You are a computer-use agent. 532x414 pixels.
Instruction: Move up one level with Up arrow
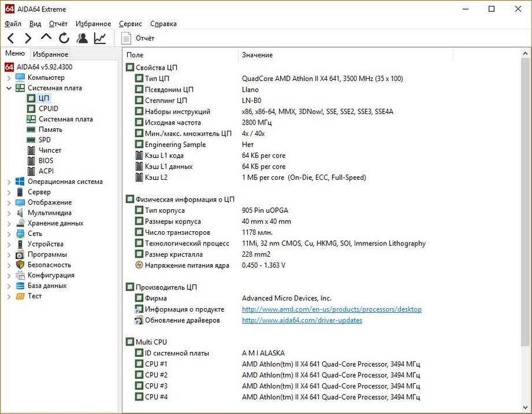[x=46, y=37]
